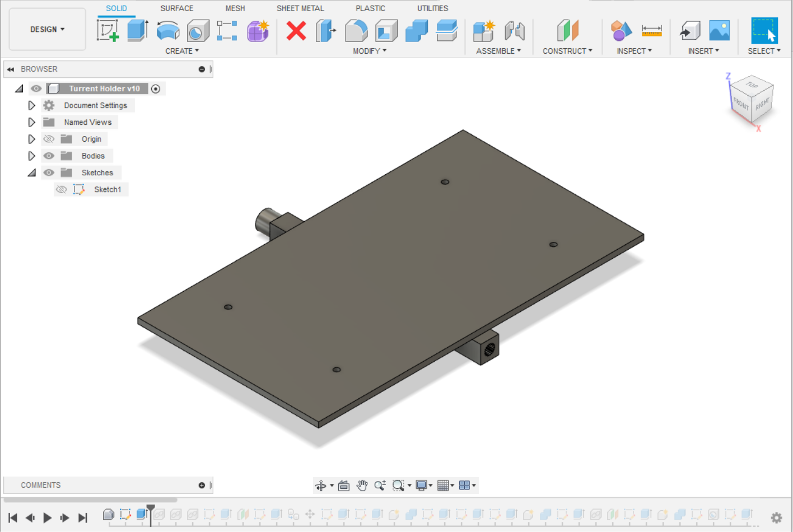The width and height of the screenshot is (793, 532).
Task: Select the Zoom tool
Action: 380,486
